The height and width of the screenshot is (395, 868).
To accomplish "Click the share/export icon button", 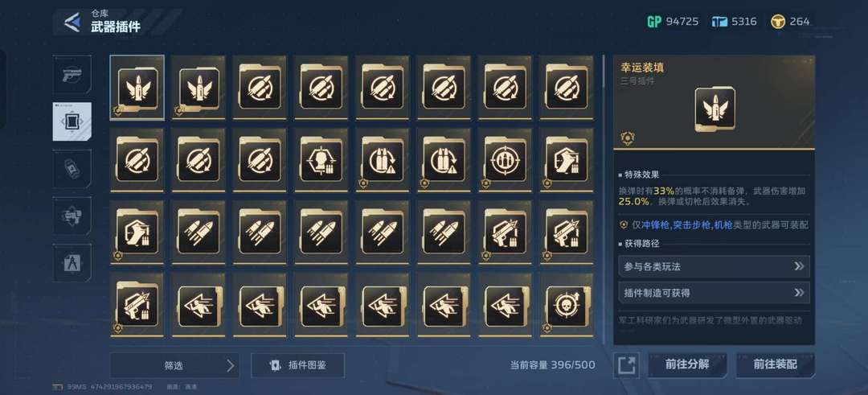I will (627, 365).
